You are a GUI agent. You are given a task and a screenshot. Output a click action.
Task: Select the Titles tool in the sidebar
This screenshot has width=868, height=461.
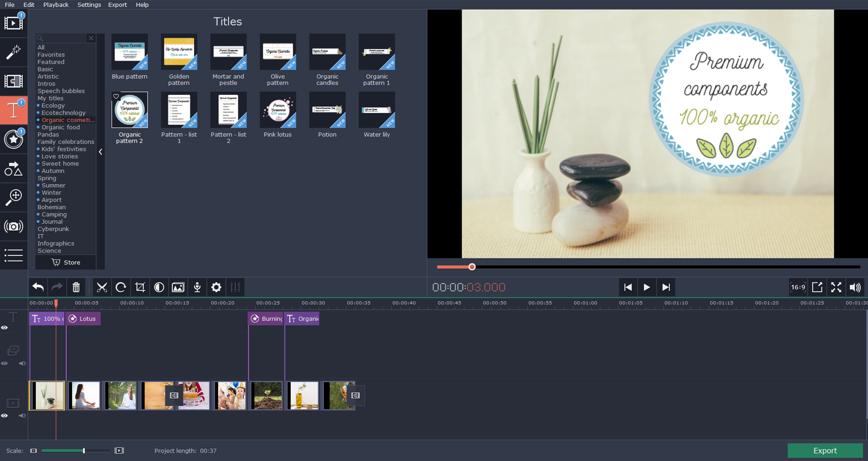[14, 110]
